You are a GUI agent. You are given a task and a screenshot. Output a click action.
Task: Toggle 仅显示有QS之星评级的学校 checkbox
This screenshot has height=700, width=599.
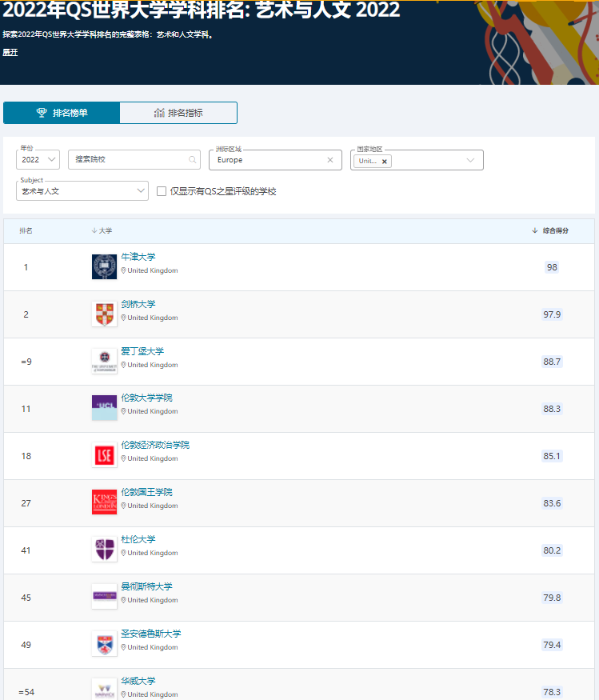tap(162, 191)
